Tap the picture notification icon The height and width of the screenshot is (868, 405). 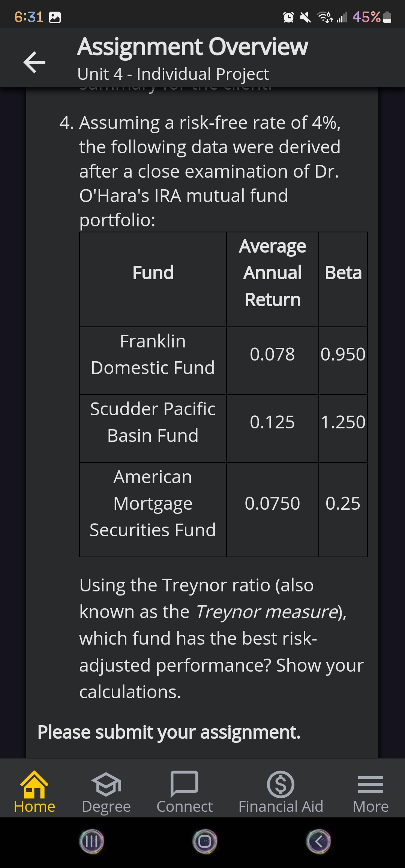pos(55,17)
